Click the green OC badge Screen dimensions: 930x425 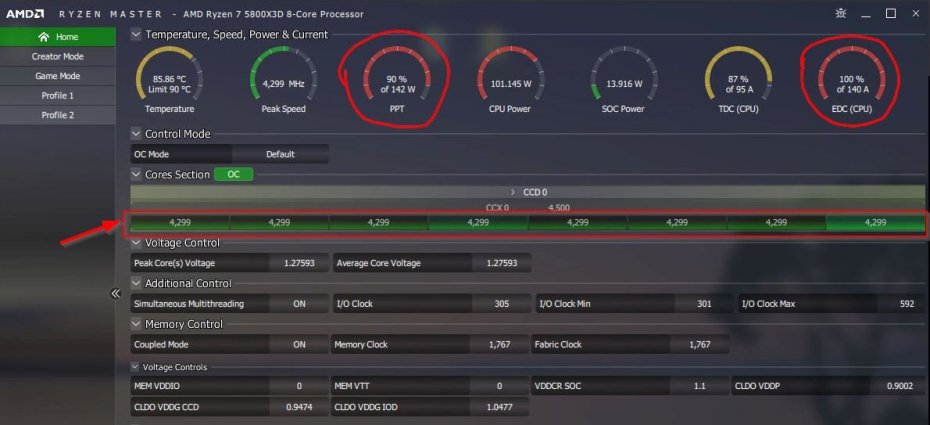point(234,174)
